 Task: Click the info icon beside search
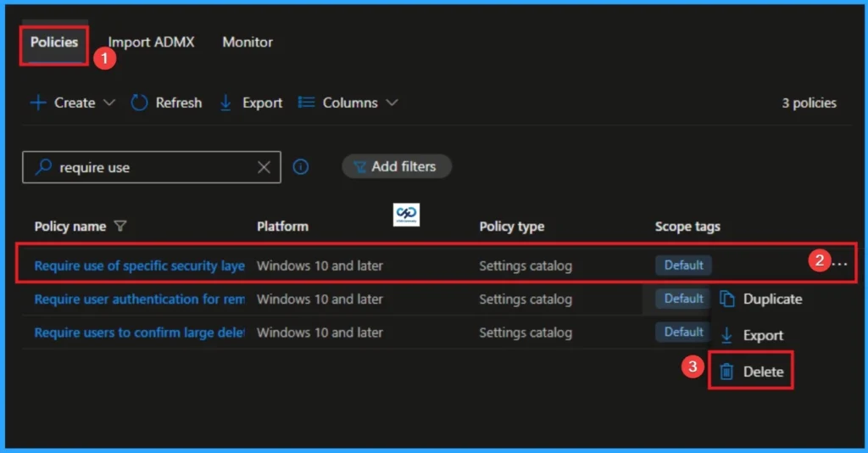[301, 166]
